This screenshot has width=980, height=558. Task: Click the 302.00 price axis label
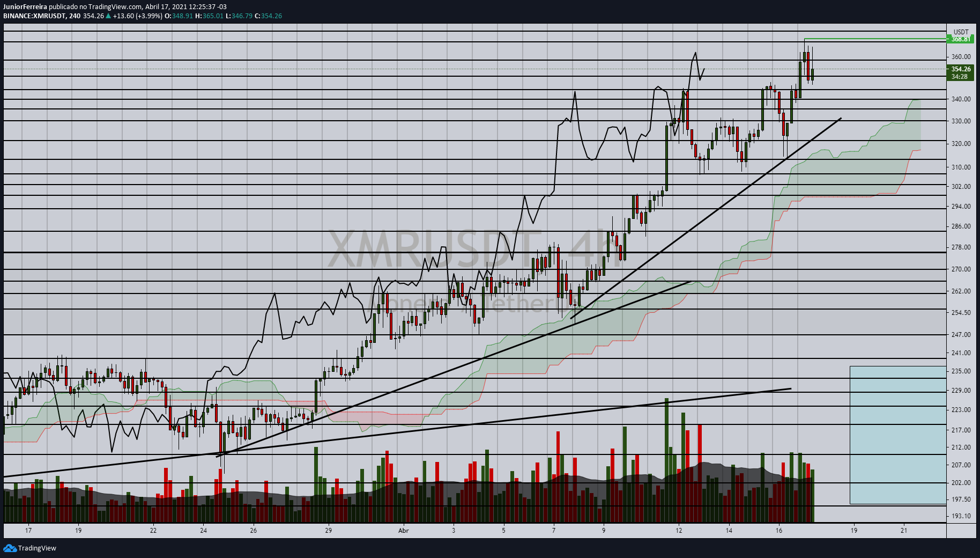click(961, 187)
